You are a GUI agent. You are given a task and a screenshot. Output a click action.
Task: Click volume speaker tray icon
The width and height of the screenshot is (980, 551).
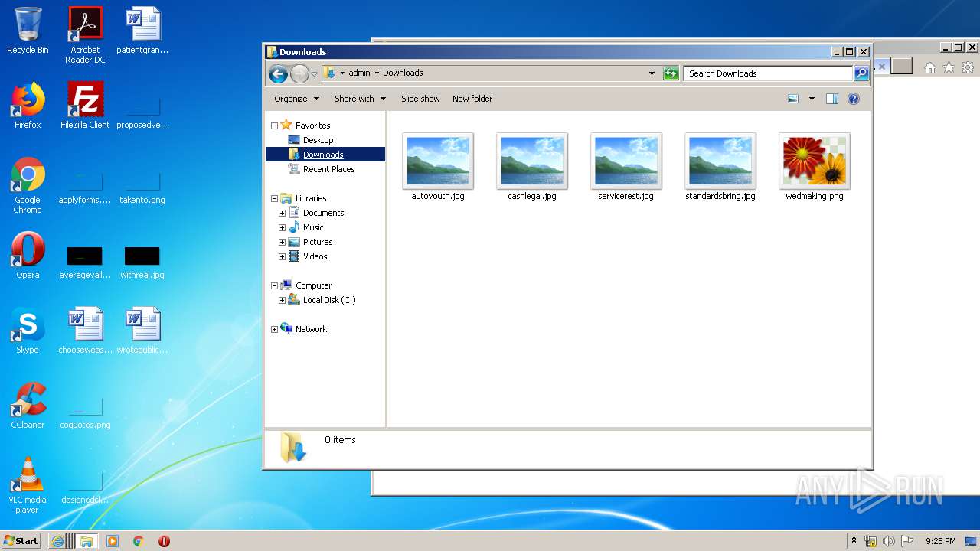click(888, 541)
